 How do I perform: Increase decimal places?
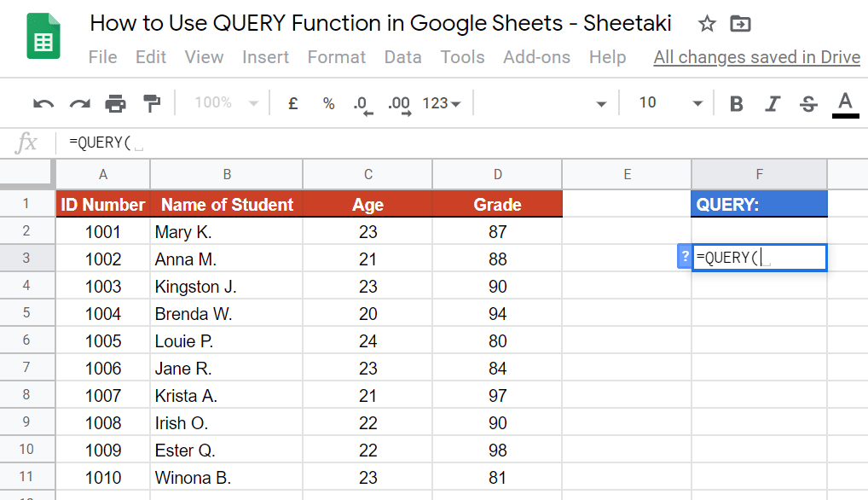pyautogui.click(x=400, y=104)
